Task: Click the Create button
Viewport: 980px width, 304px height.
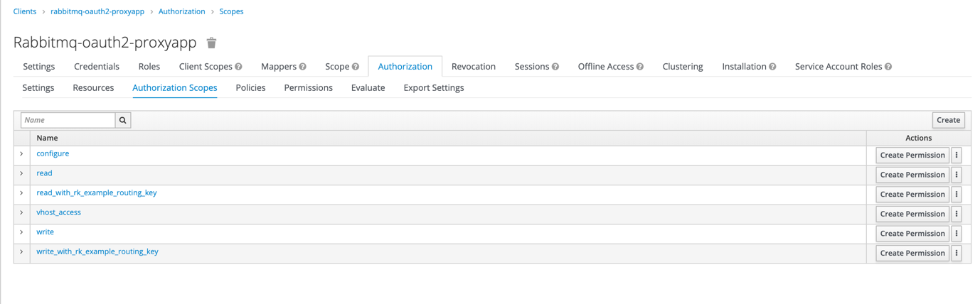Action: click(x=948, y=120)
